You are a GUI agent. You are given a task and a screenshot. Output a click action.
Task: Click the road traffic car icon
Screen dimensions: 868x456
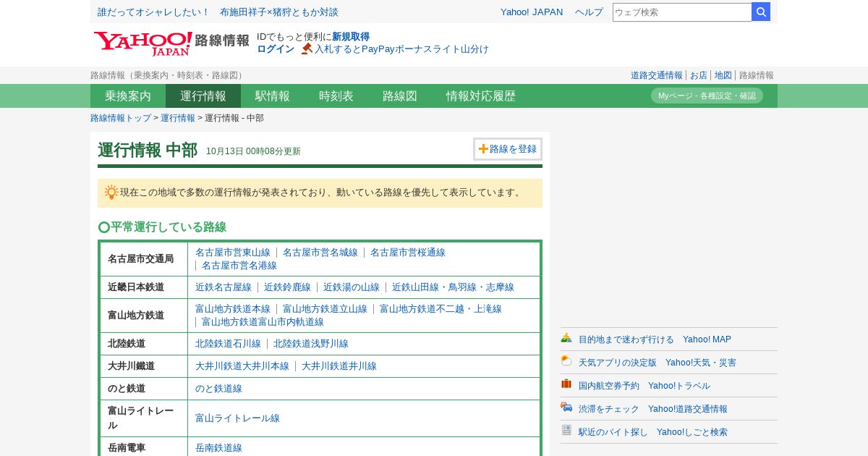566,408
